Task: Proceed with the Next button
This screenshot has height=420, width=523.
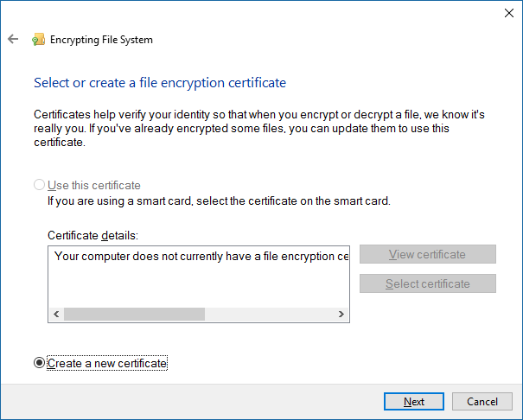Action: click(414, 402)
